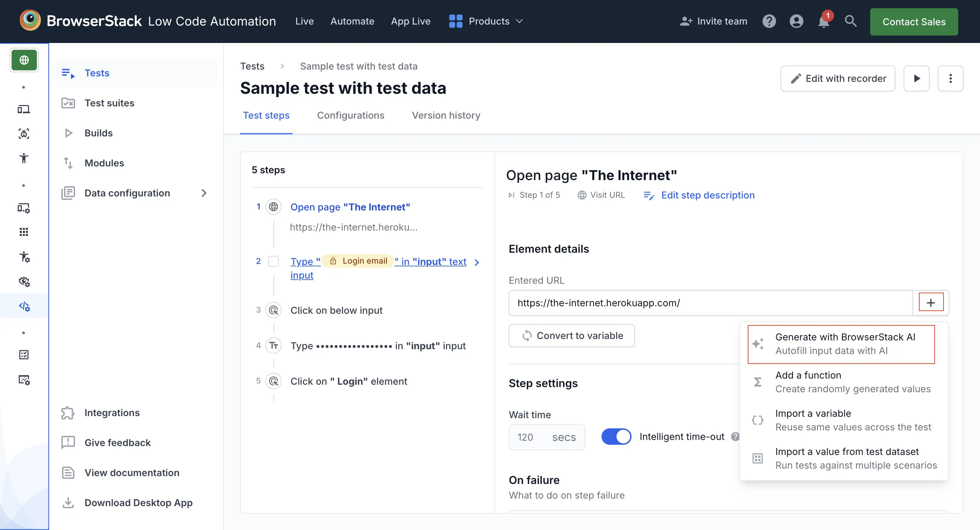
Task: Select the Configurations tab
Action: [x=351, y=115]
